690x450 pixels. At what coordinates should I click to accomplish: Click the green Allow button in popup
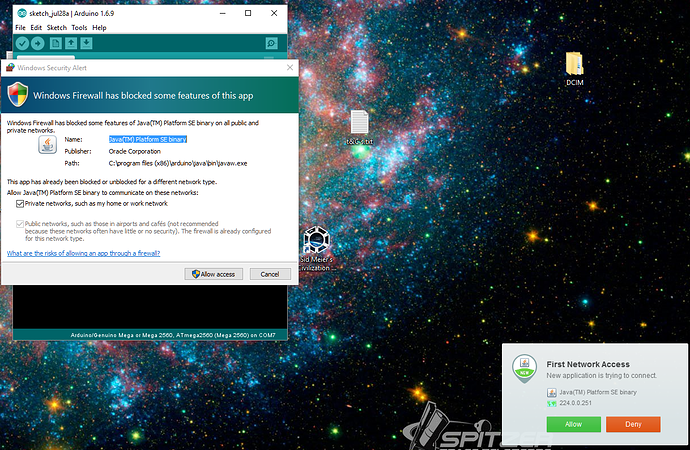point(573,424)
